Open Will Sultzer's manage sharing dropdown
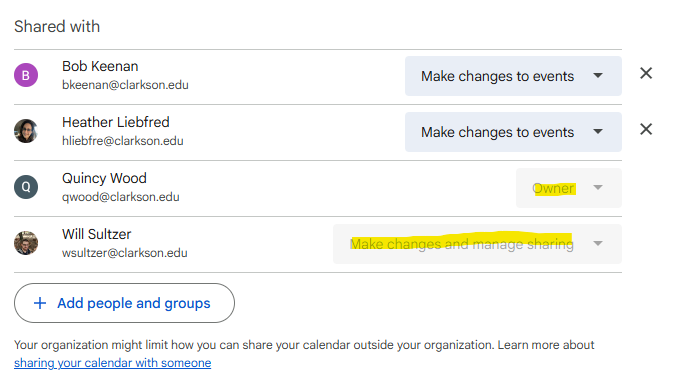 tap(477, 244)
